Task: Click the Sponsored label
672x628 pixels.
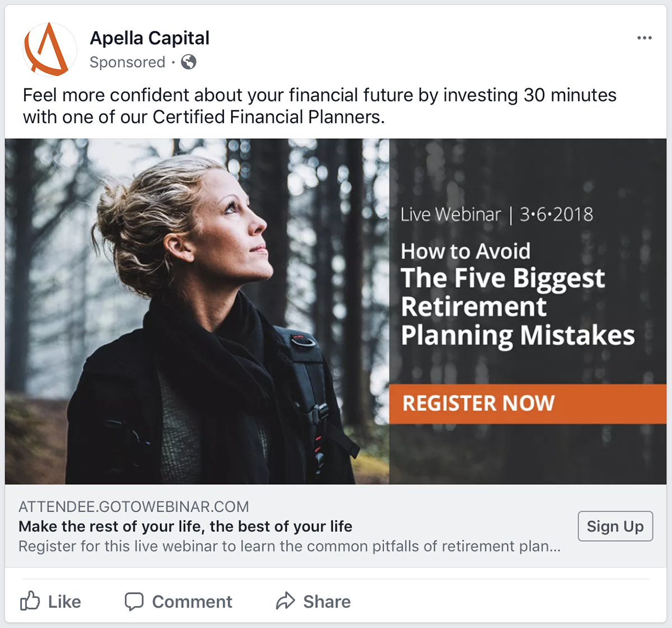Action: [127, 62]
